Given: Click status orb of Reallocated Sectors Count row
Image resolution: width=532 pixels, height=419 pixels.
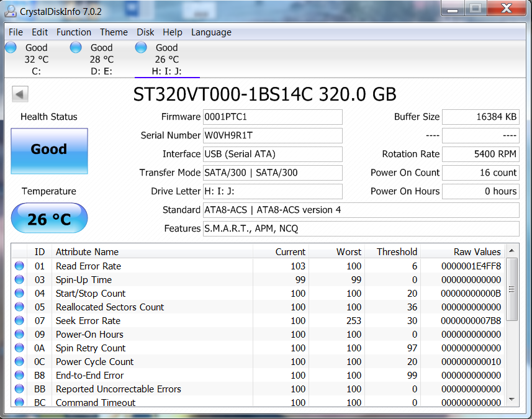Looking at the screenshot, I should point(19,307).
